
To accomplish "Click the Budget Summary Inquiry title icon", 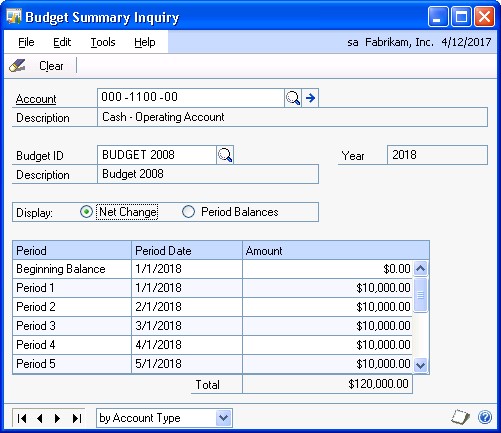I will [x=14, y=17].
